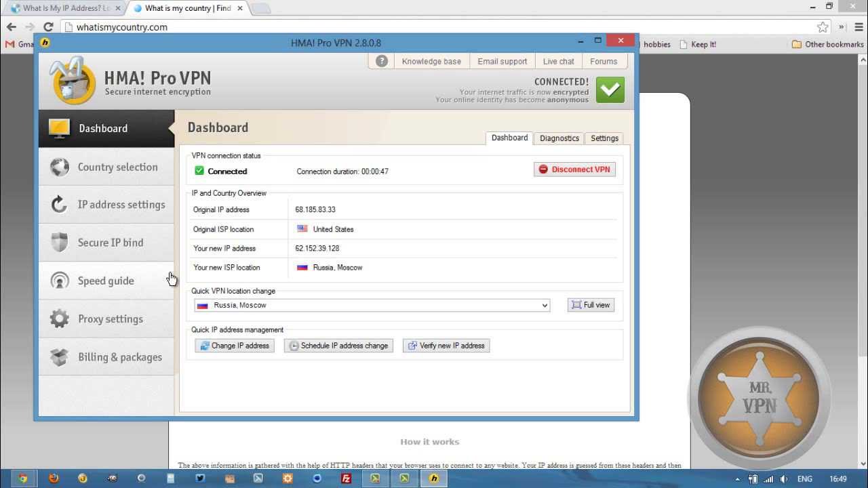Click the question mark help icon

(x=382, y=61)
